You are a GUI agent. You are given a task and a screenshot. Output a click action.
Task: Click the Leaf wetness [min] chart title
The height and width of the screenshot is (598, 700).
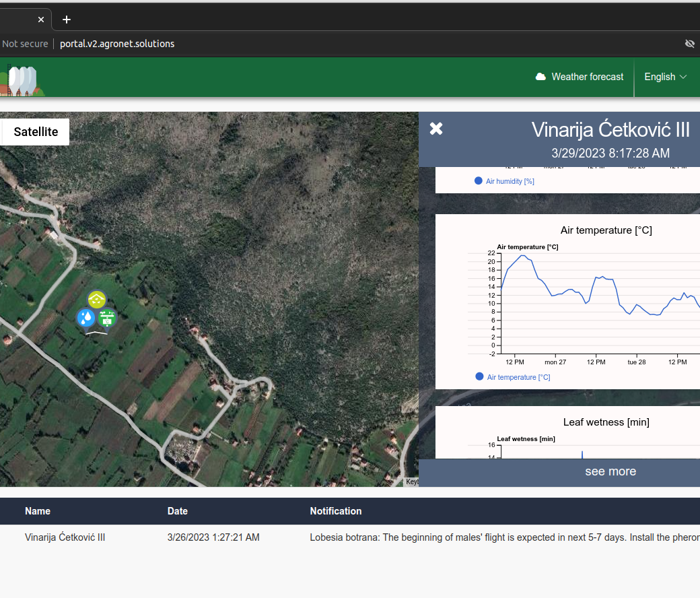[x=606, y=422]
